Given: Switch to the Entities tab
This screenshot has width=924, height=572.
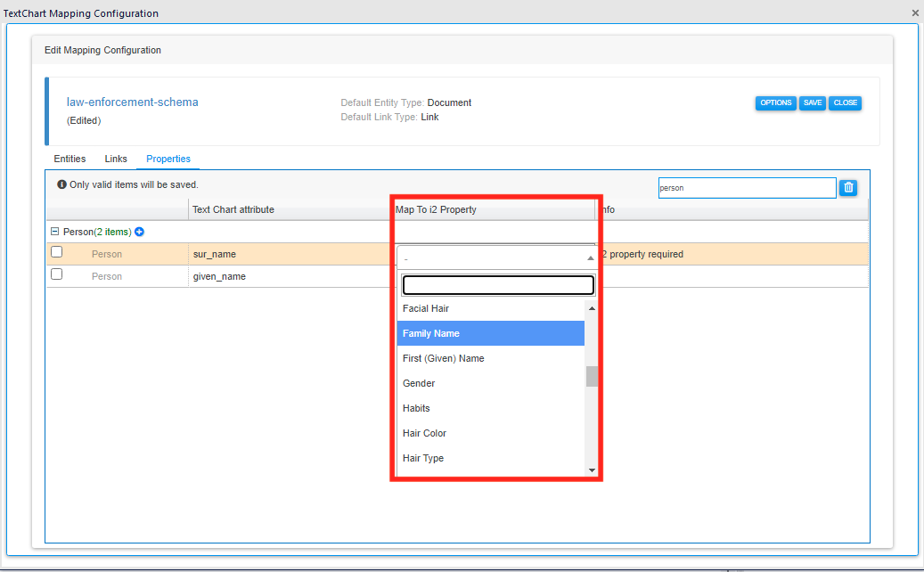Looking at the screenshot, I should [x=70, y=159].
